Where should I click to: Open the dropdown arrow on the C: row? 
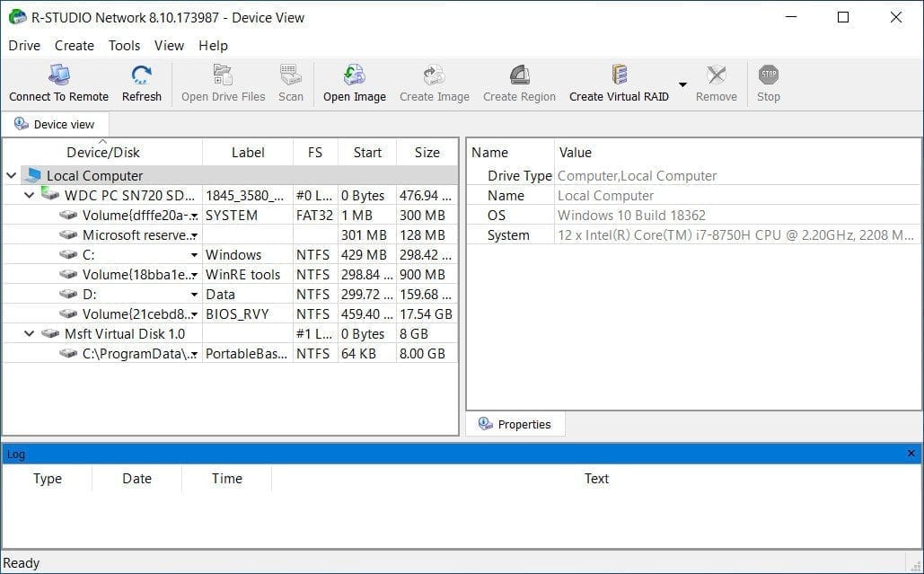(x=194, y=255)
